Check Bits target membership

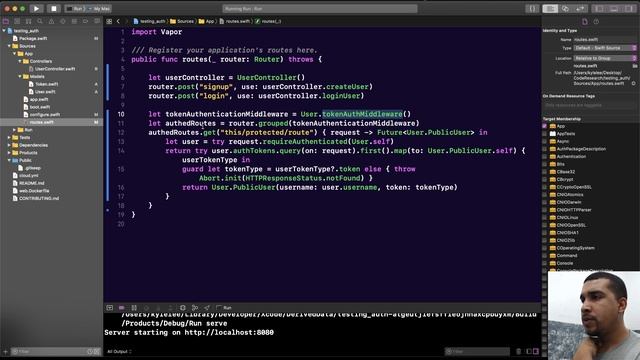(x=544, y=164)
